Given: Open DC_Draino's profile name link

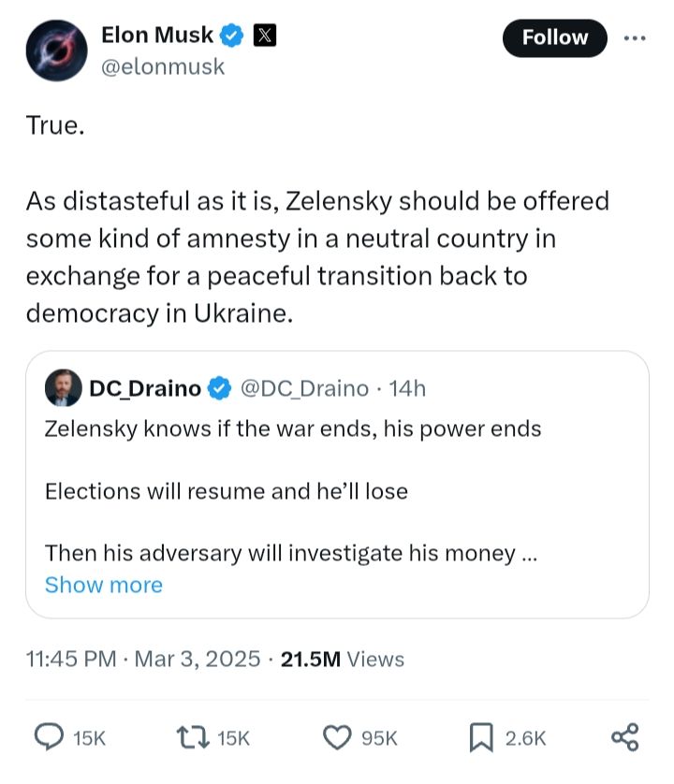Looking at the screenshot, I should (x=146, y=387).
